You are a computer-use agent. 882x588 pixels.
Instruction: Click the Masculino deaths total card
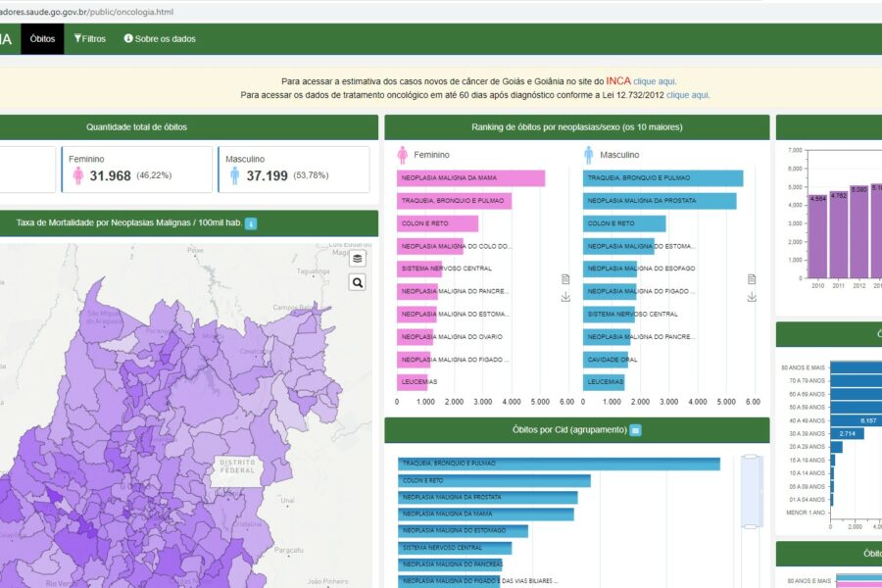point(294,170)
